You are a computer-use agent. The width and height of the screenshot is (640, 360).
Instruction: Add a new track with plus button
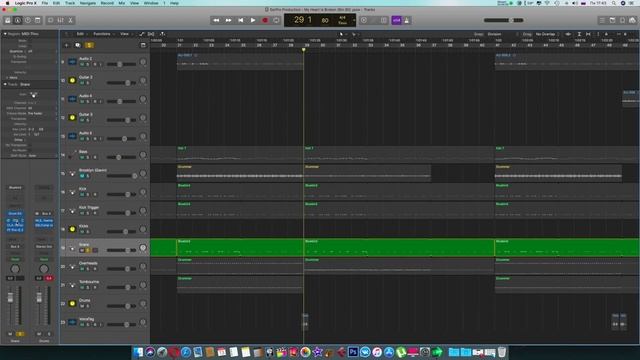pyautogui.click(x=67, y=45)
